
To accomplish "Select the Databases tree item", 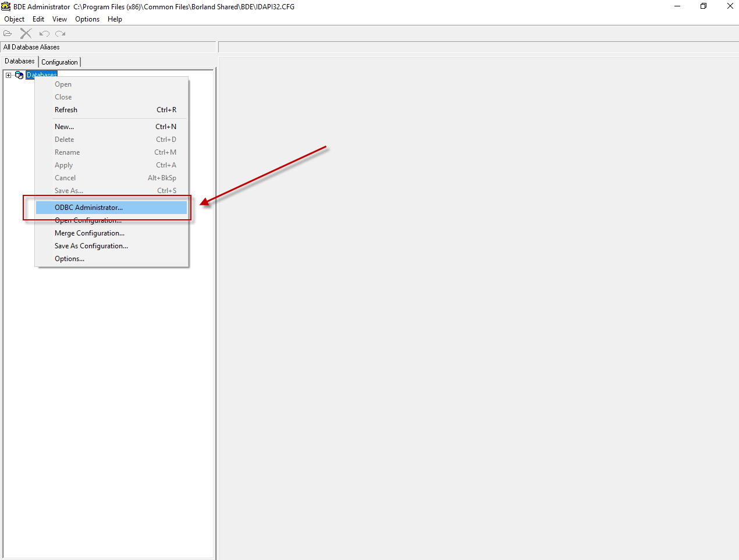I will [42, 75].
